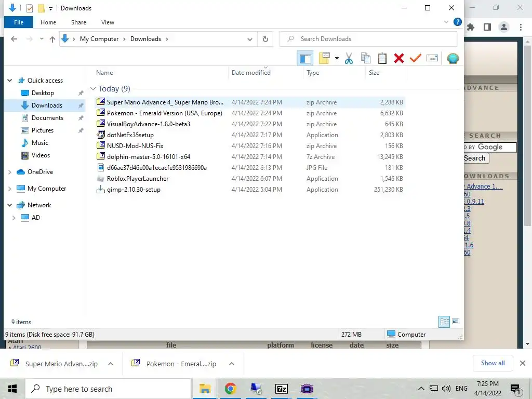Collapse the Network tree node
532x399 pixels.
[10, 205]
